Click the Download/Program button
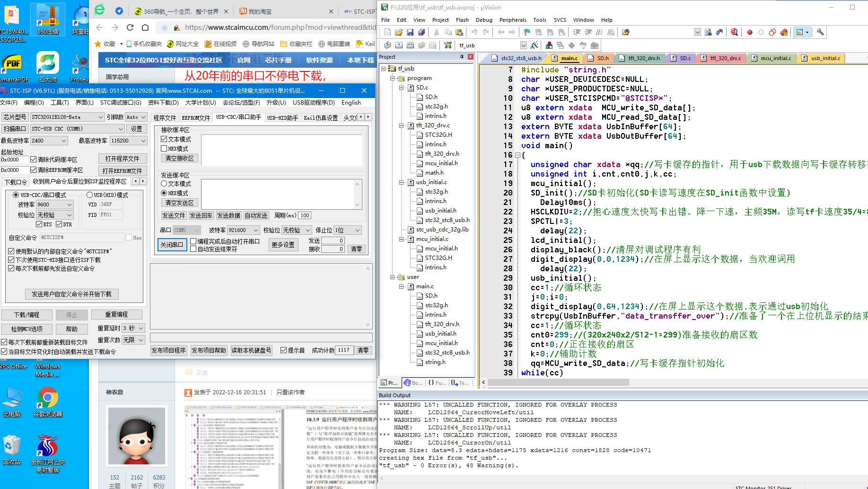Screen dimensions: 868x489 (x=26, y=315)
